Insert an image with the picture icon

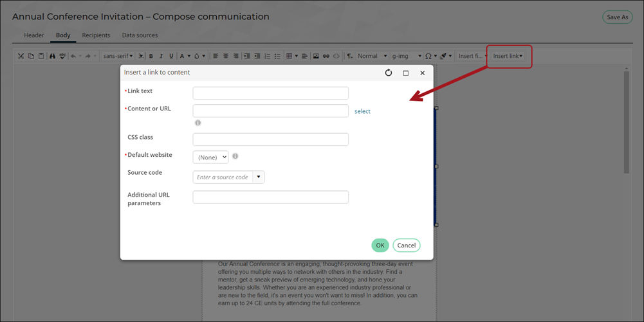click(x=316, y=56)
